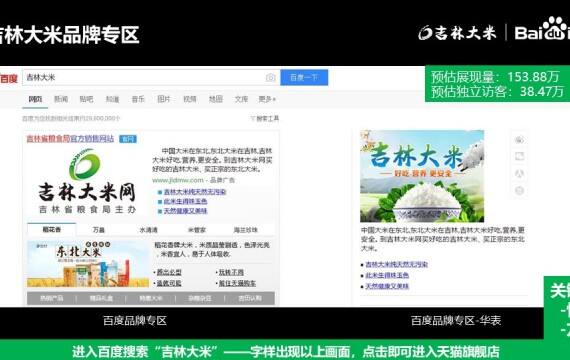Open the 知道 tab
The height and width of the screenshot is (360, 570).
(x=112, y=99)
